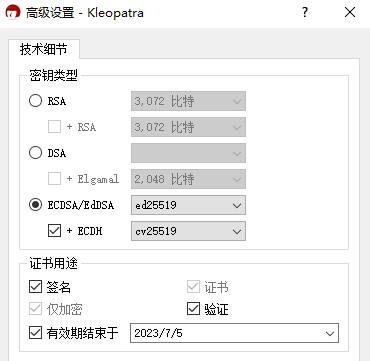
Task: Uncheck the 有效期结束于 expiry checkbox
Action: (x=35, y=333)
